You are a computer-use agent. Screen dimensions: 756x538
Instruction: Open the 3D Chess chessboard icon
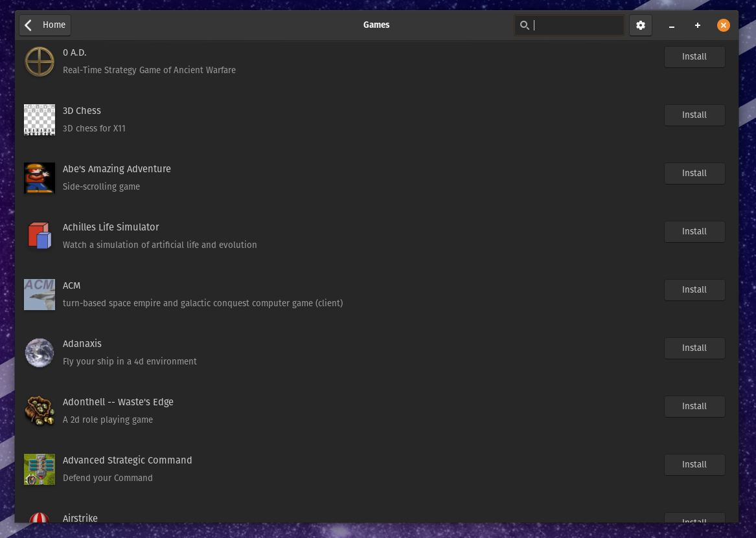(40, 120)
